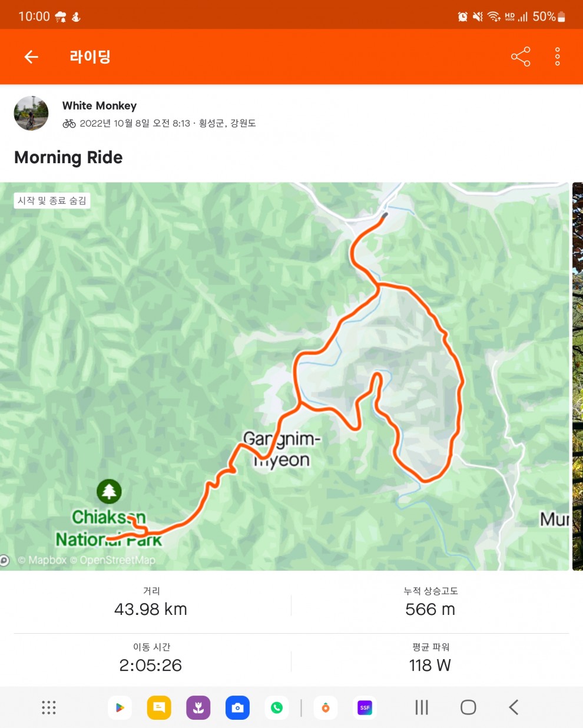Open the yellow messages app

click(159, 707)
